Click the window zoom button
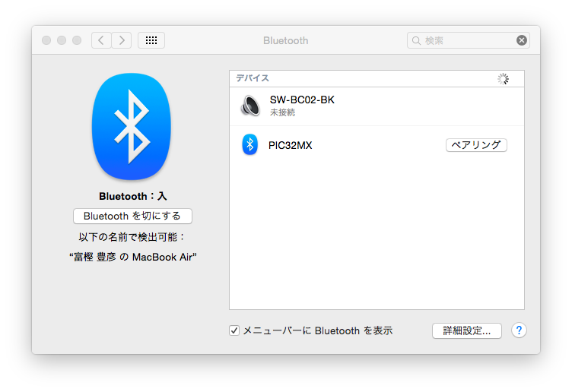 (x=77, y=40)
